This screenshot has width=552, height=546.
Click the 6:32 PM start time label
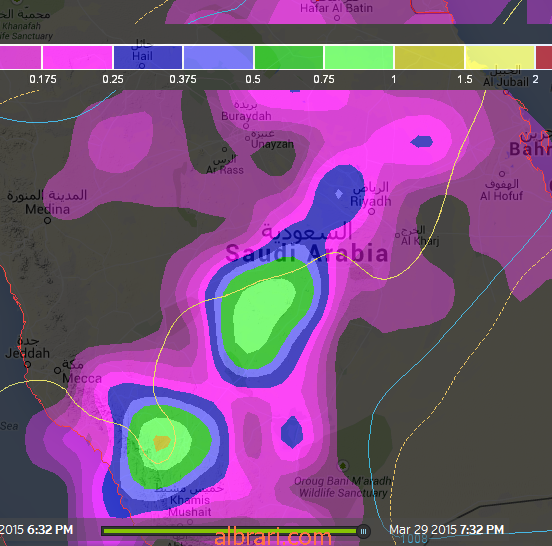click(x=50, y=530)
